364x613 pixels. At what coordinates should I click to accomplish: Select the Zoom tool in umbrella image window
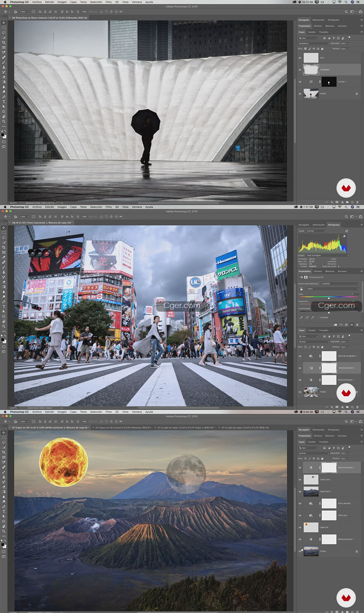click(4, 121)
